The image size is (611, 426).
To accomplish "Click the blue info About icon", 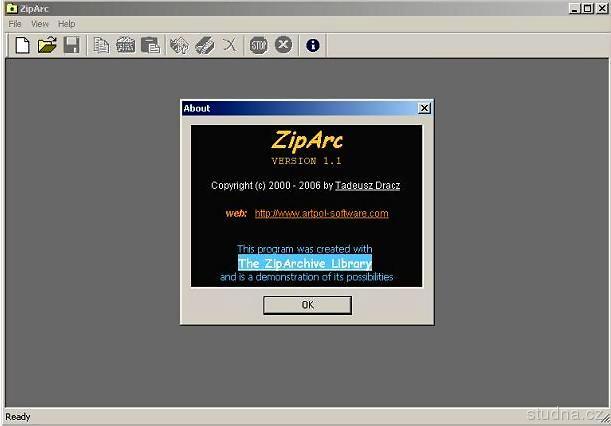I will pos(313,45).
